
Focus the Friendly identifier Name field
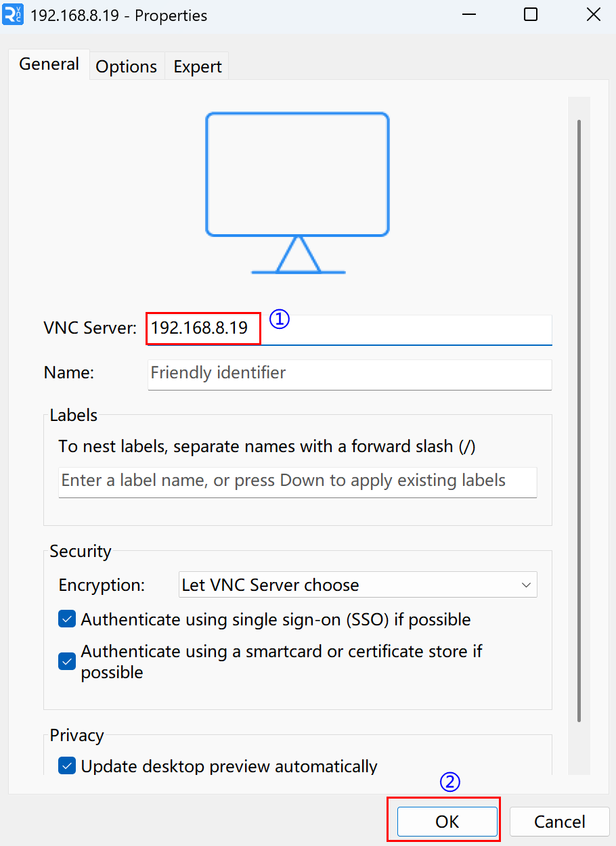pos(349,374)
